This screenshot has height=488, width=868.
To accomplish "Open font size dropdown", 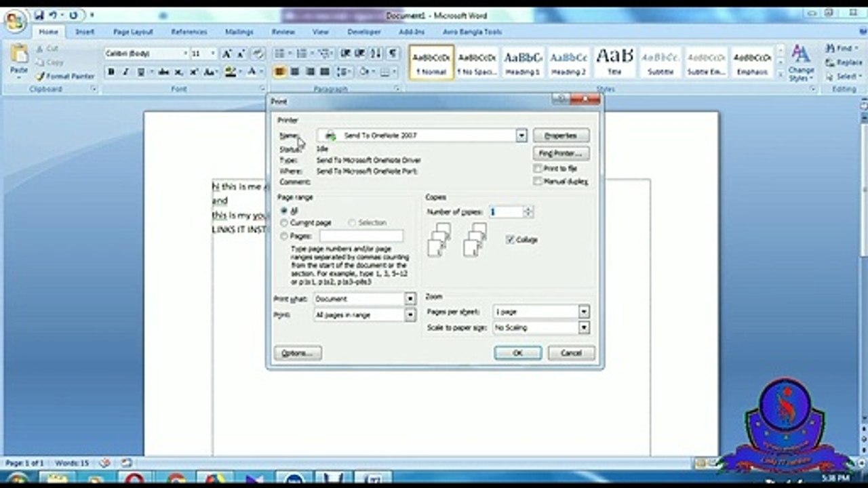I will [213, 54].
